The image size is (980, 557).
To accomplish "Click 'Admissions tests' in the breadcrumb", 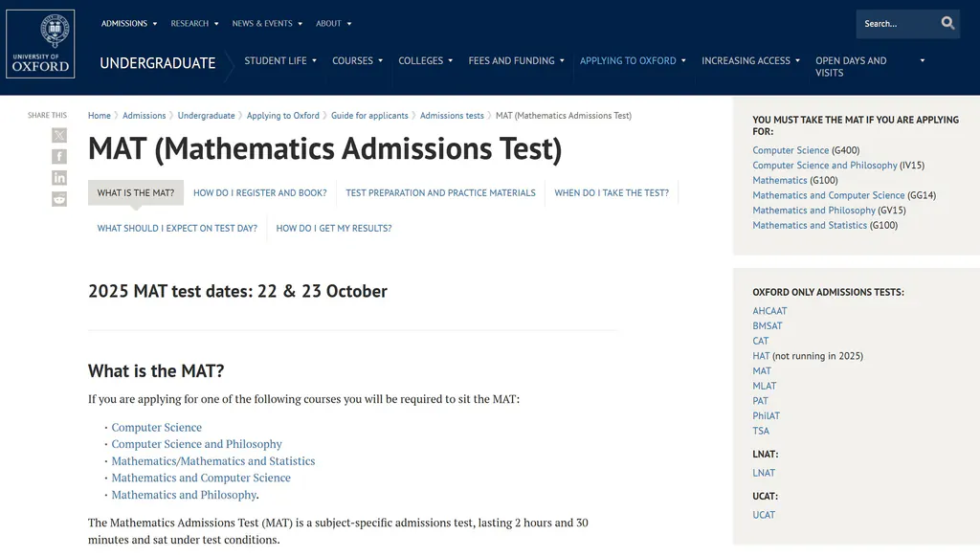I will click(x=452, y=116).
